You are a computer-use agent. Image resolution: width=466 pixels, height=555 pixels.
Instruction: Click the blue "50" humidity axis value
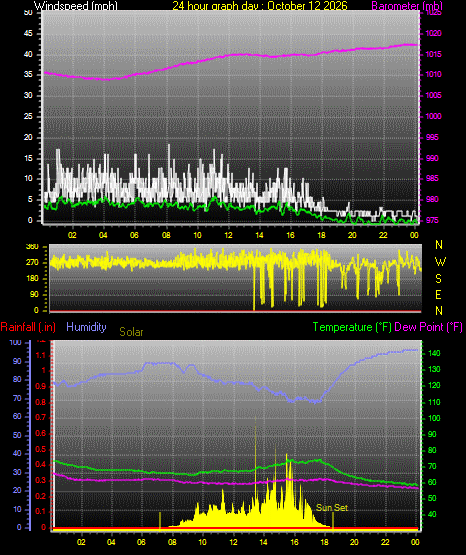pyautogui.click(x=17, y=435)
